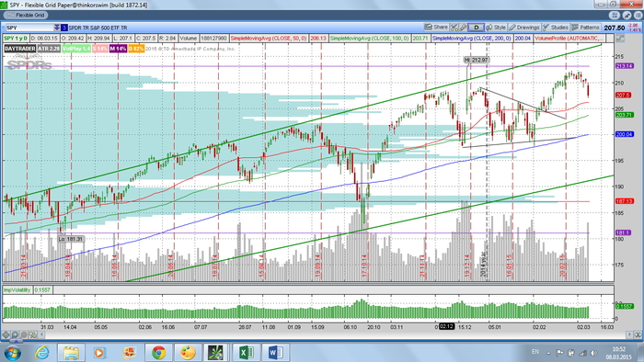Click the scroll-right arrow of time axis
The height and width of the screenshot is (362, 644).
pyautogui.click(x=628, y=335)
